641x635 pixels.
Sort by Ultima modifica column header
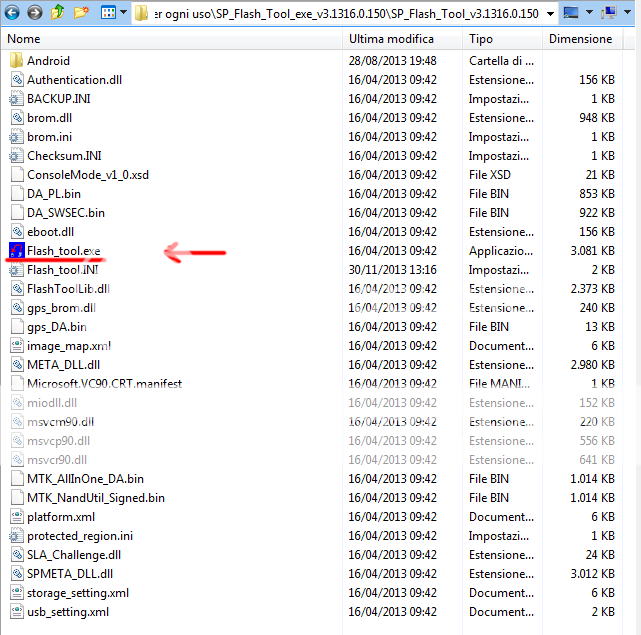[402, 39]
